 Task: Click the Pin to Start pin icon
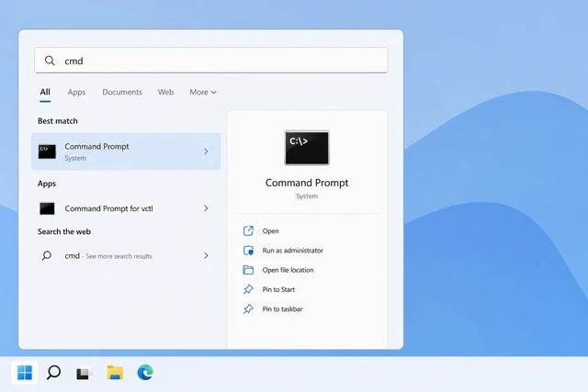coord(248,289)
